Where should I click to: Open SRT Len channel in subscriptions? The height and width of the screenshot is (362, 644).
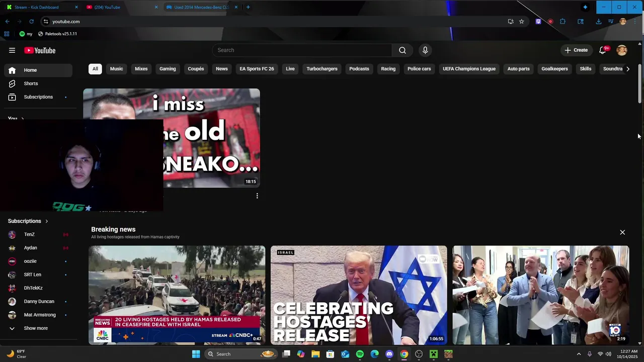pos(38,275)
